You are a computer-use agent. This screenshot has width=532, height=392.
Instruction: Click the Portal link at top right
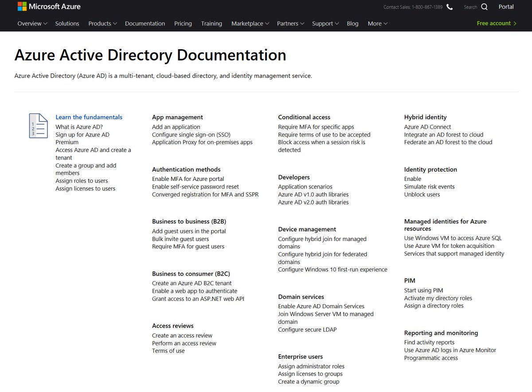pos(506,7)
